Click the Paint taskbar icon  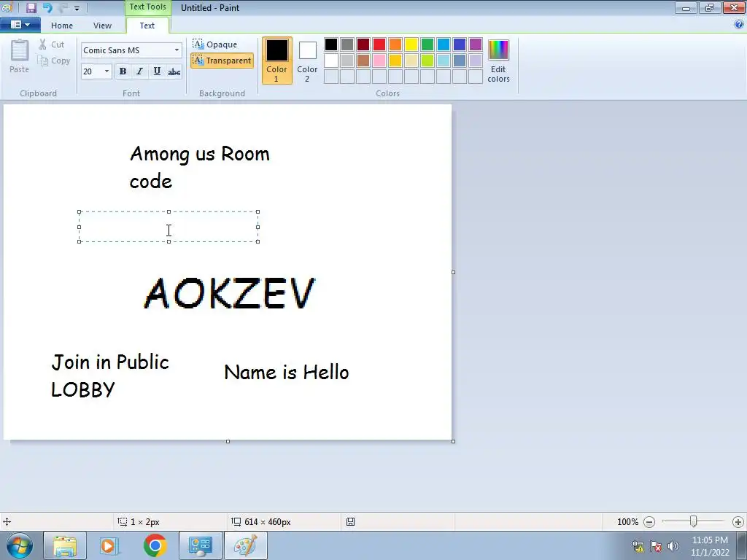[x=245, y=545]
